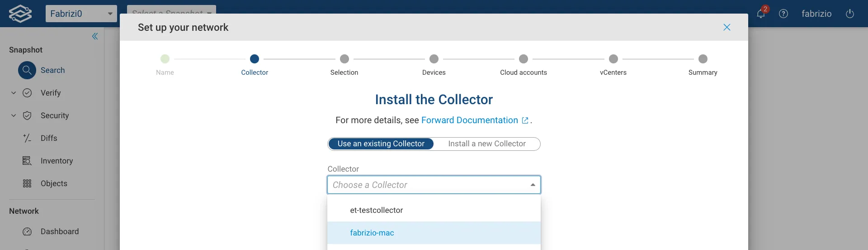Image resolution: width=868 pixels, height=250 pixels.
Task: Switch to Install a new Collector
Action: [487, 144]
